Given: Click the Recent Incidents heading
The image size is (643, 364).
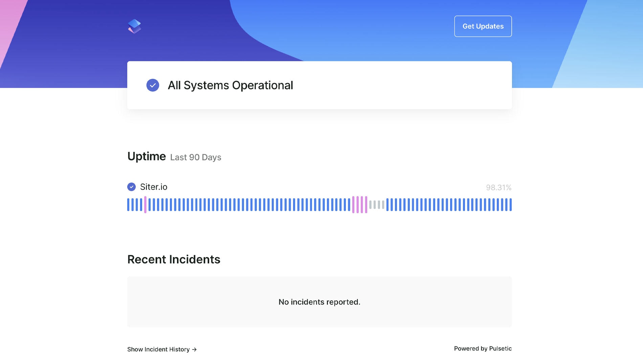Looking at the screenshot, I should (174, 259).
